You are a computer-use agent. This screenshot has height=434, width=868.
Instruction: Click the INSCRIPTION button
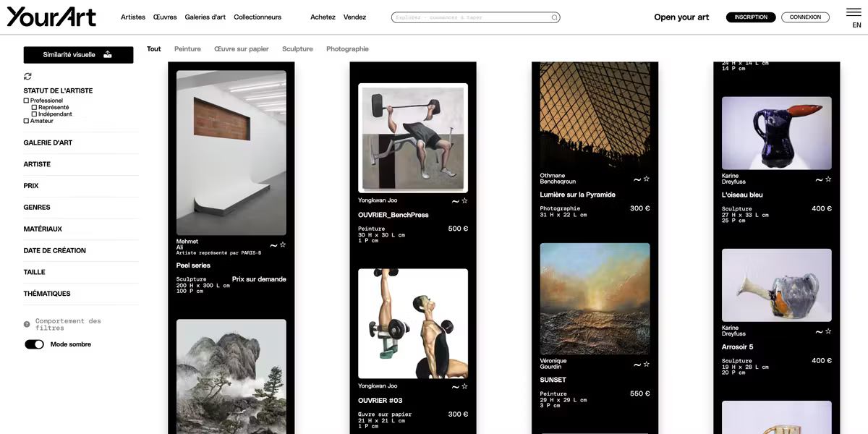[751, 17]
